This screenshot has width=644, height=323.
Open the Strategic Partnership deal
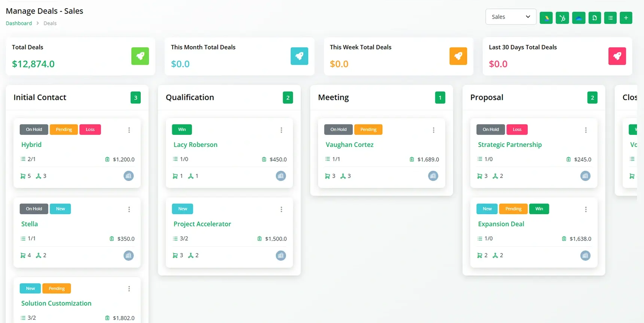tap(510, 145)
